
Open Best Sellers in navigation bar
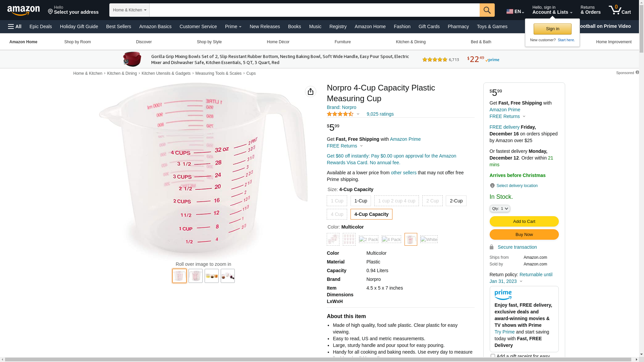click(118, 26)
